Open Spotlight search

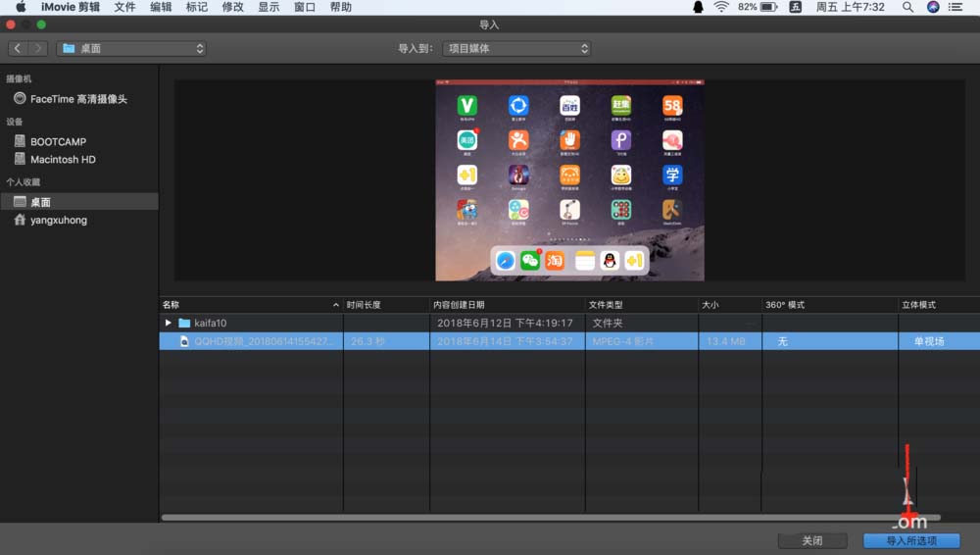coord(907,7)
